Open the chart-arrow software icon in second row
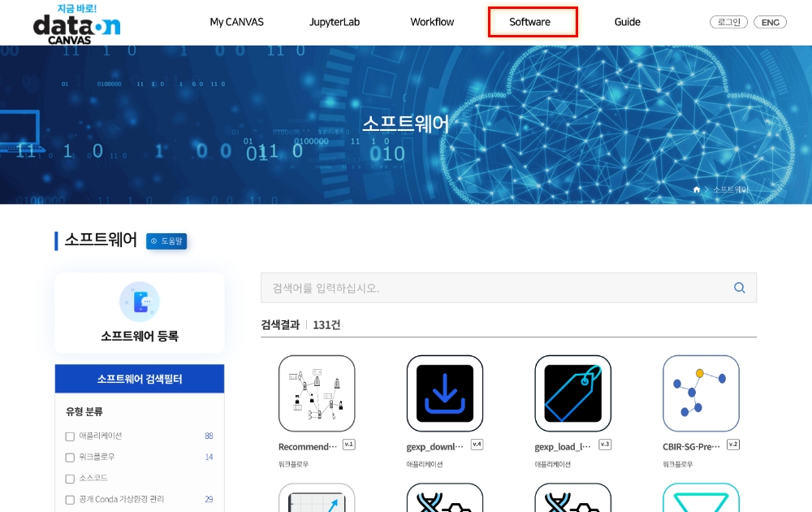Image resolution: width=812 pixels, height=512 pixels. (x=317, y=497)
